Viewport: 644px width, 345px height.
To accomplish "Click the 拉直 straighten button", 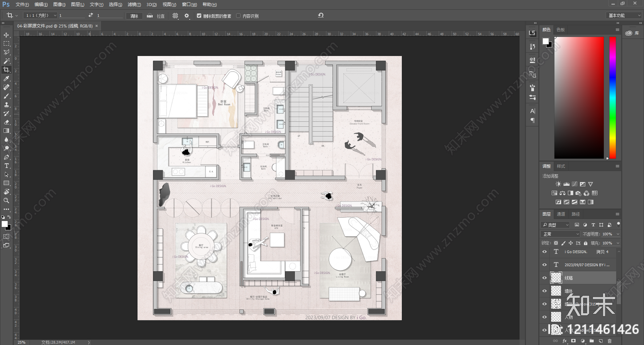I will pos(156,16).
